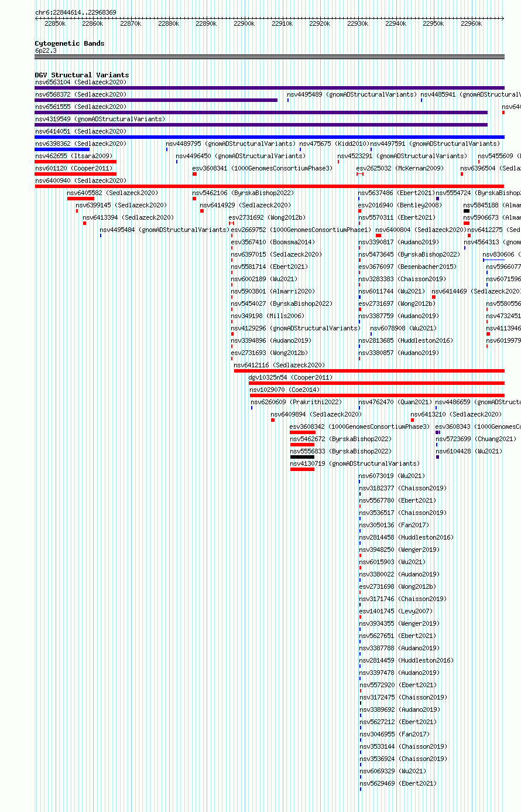Screen dimensions: 521x812
Task: Click the red bar under nsv6405582
Action: [x=80, y=199]
